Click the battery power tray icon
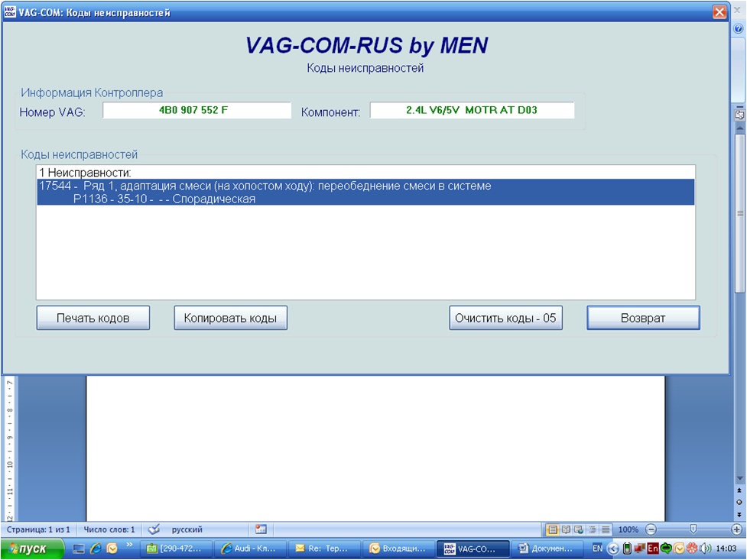Viewport: 747px width, 560px height. coord(628,549)
